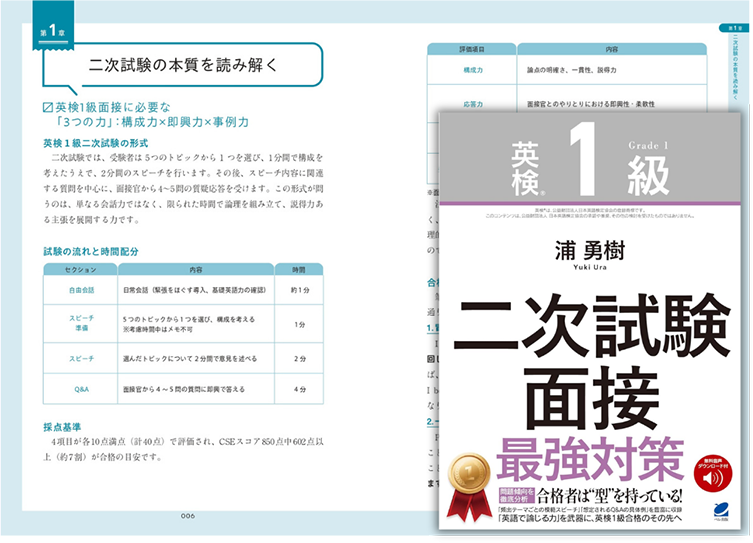This screenshot has height=543, width=753.
Task: Click the heading 試験の流れと時間配分
Action: pyautogui.click(x=91, y=251)
